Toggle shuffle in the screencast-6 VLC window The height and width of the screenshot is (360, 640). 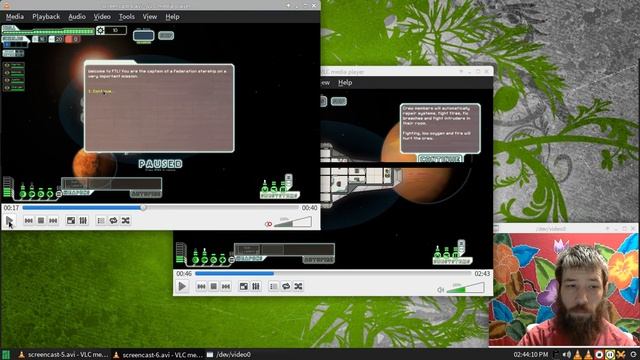pos(298,287)
